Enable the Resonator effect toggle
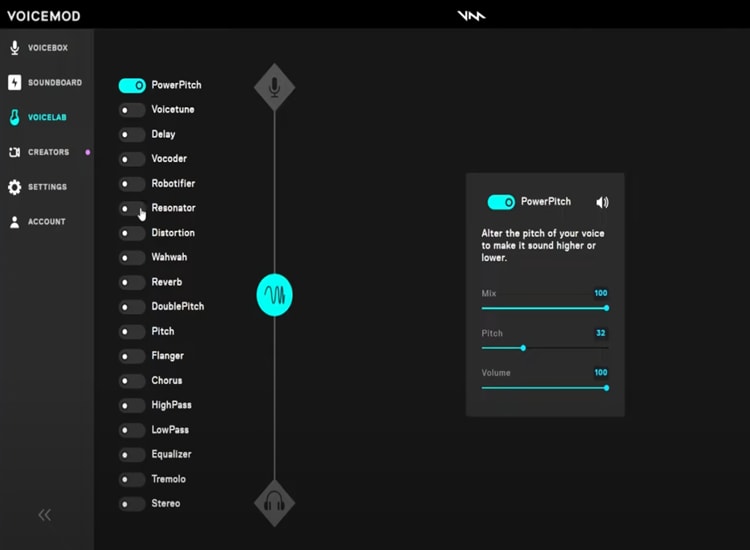 (132, 209)
